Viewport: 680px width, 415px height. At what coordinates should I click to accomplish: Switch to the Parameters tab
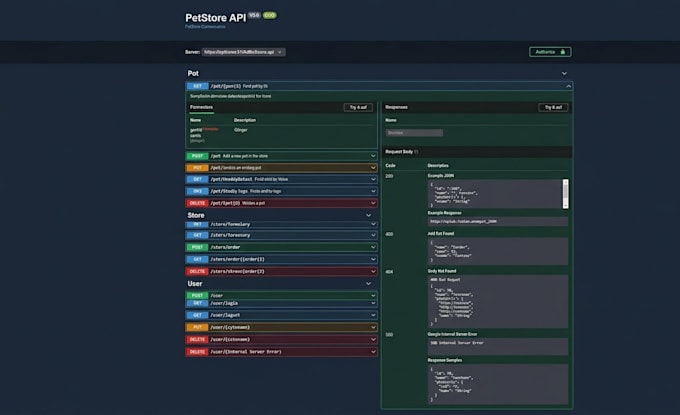(201, 107)
